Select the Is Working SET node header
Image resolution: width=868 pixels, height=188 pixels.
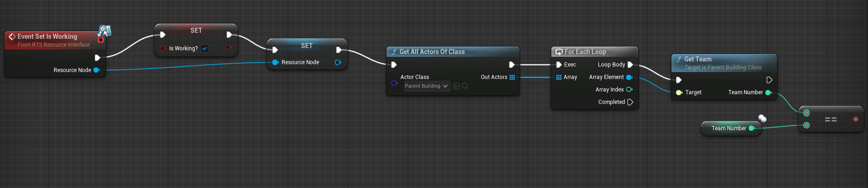196,30
